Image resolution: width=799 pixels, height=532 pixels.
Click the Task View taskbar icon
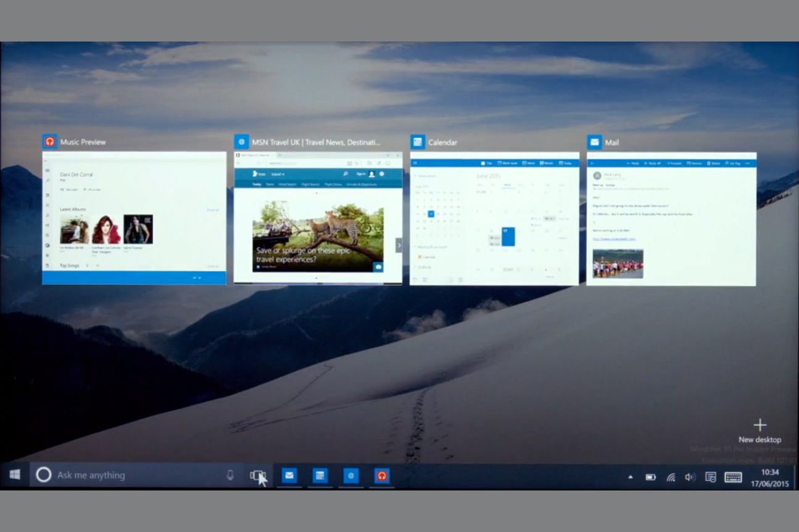click(257, 475)
